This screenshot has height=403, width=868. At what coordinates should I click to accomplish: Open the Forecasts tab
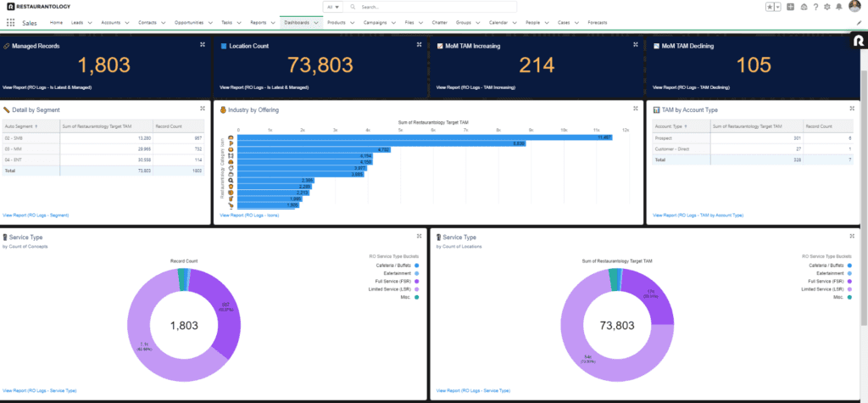click(x=598, y=23)
